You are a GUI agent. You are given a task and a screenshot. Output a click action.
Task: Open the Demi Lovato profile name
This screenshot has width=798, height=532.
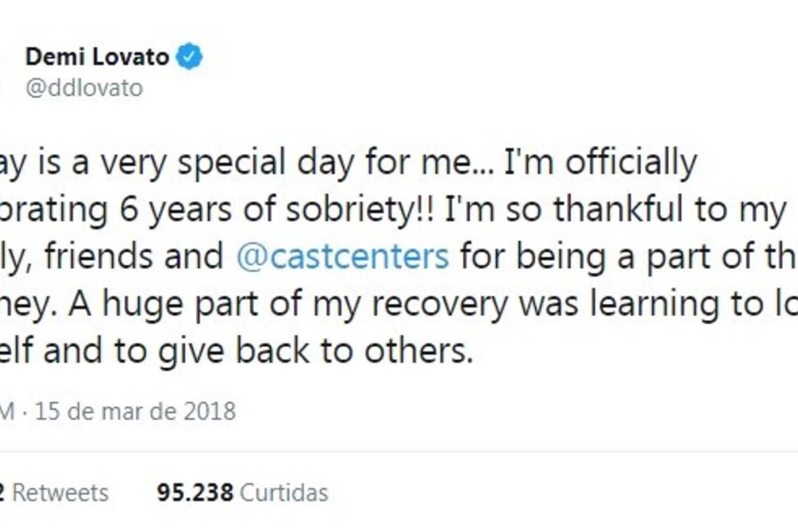(97, 57)
